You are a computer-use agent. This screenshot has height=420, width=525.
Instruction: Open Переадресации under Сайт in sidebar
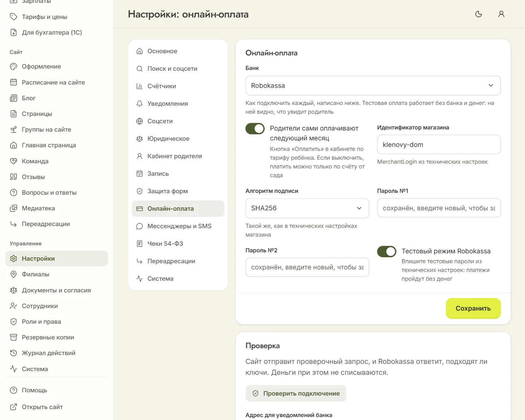tap(57, 224)
